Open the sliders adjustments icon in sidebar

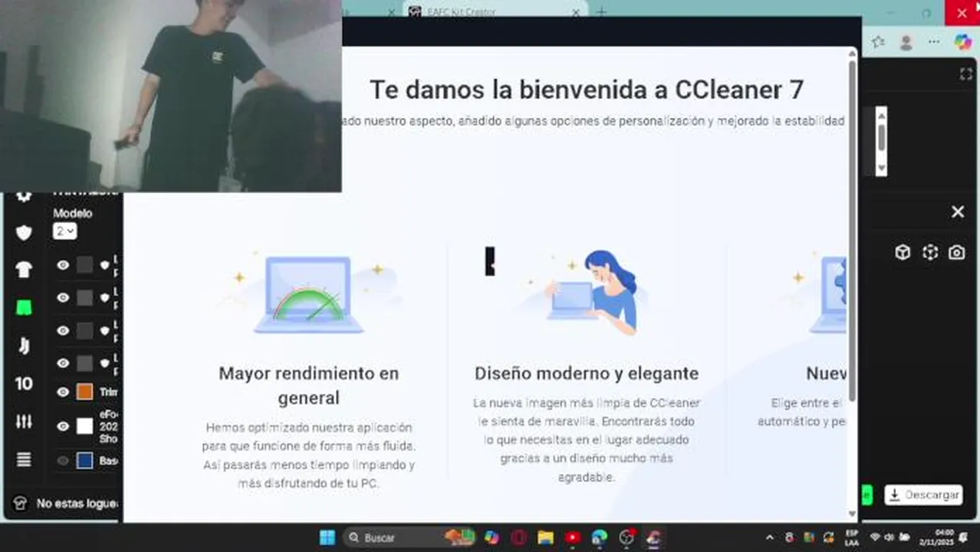tap(24, 421)
